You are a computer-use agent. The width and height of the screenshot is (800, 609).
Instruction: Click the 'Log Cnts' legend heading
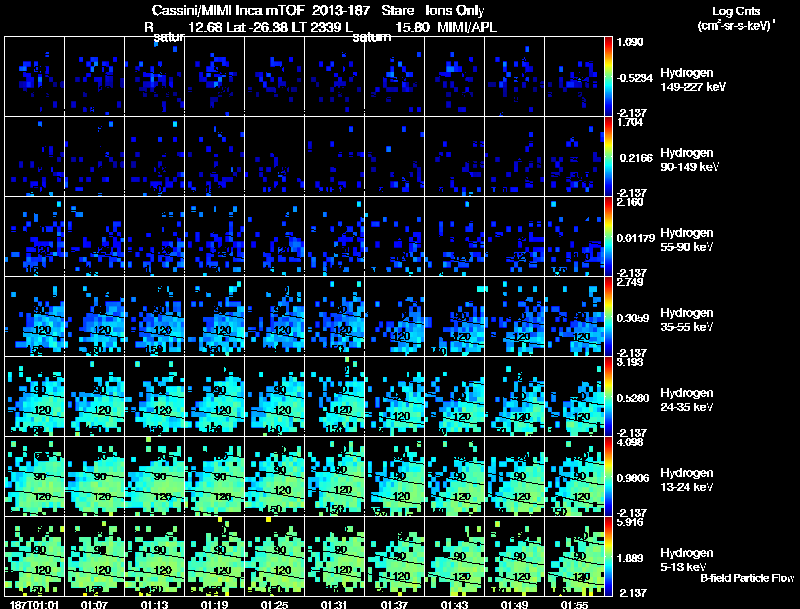[x=736, y=11]
